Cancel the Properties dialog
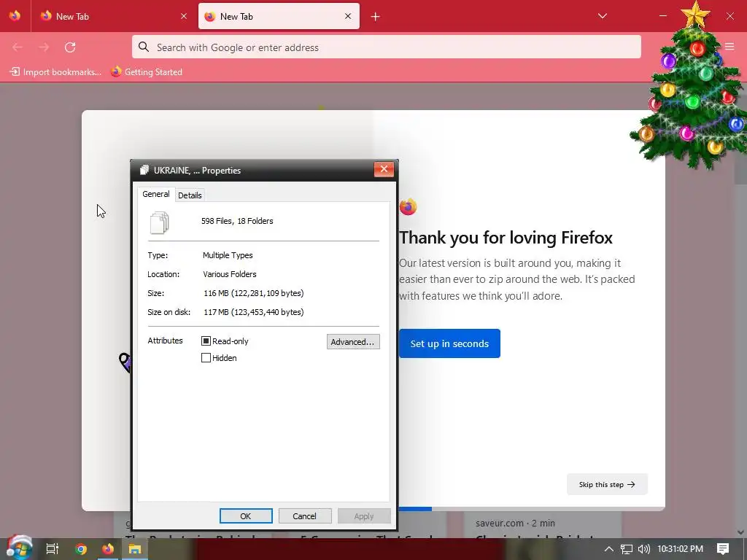The image size is (747, 560). pos(305,516)
